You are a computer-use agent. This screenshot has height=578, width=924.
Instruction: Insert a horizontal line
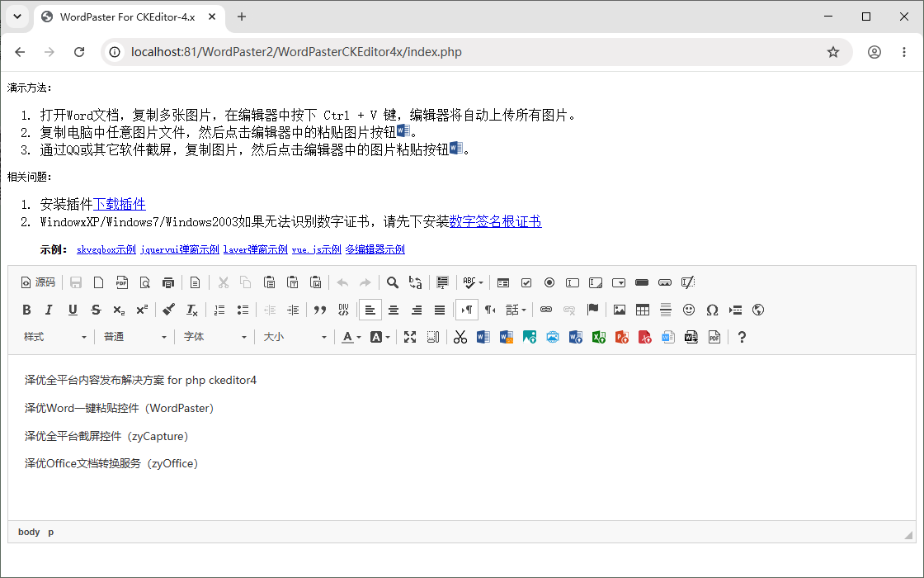(666, 310)
